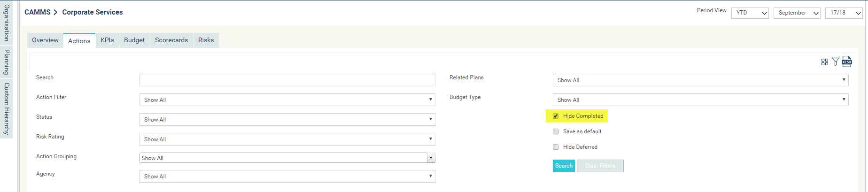Open the Related Plans dropdown
868x192 pixels.
(701, 80)
